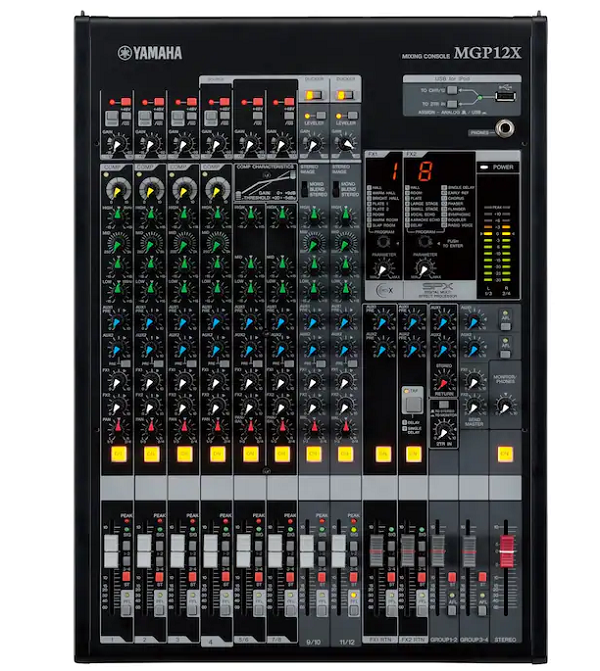
Task: Click the FX2 PROGRAM push-to-enter knob
Action: pyautogui.click(x=424, y=242)
